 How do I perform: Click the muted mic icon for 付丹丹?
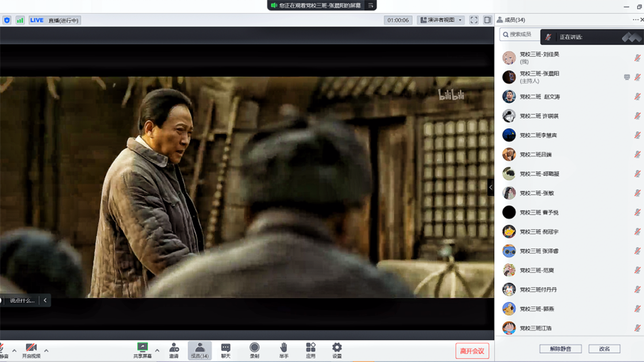pyautogui.click(x=638, y=290)
